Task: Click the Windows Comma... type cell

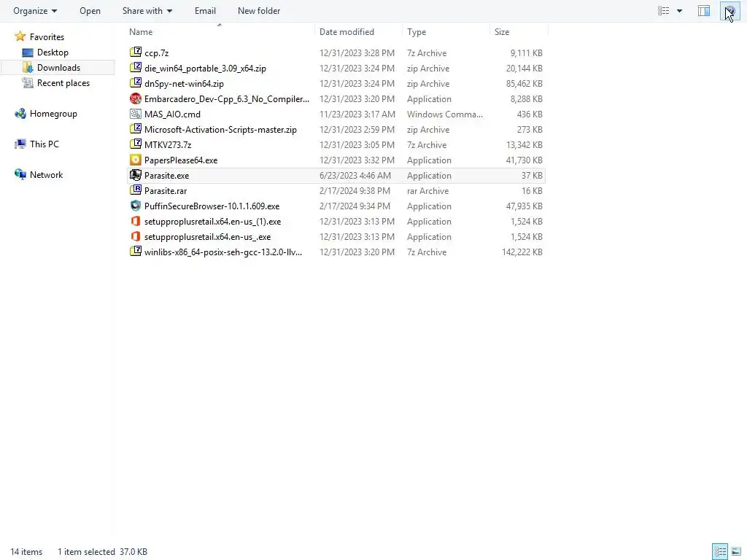Action: [x=444, y=114]
